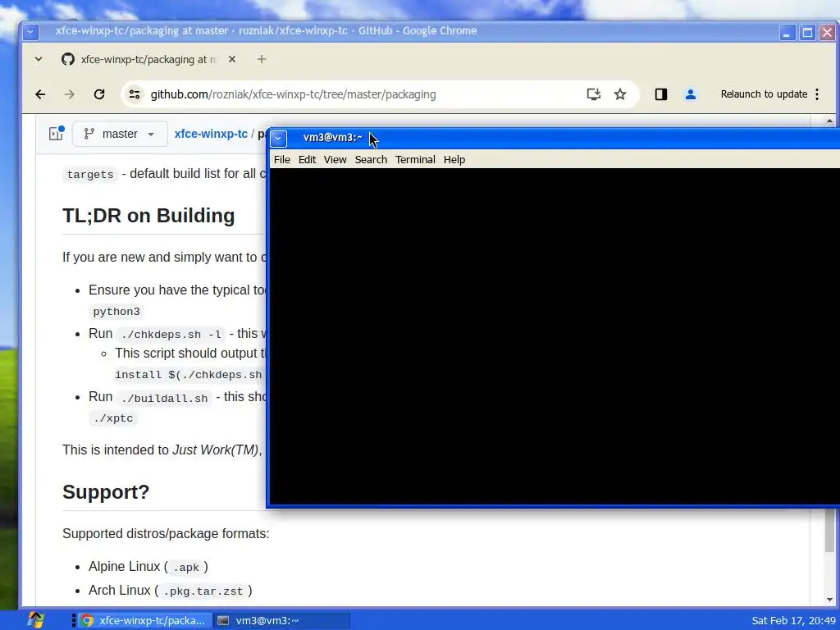Open terminal Help menu
Image resolution: width=840 pixels, height=630 pixels.
[x=454, y=160]
